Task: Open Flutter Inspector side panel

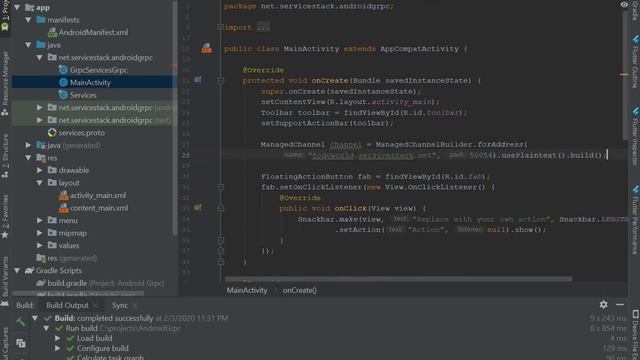Action: (x=635, y=137)
